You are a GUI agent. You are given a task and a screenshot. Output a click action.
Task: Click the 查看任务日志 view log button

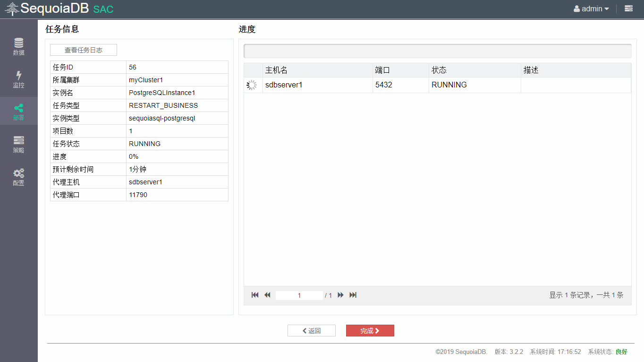[84, 50]
